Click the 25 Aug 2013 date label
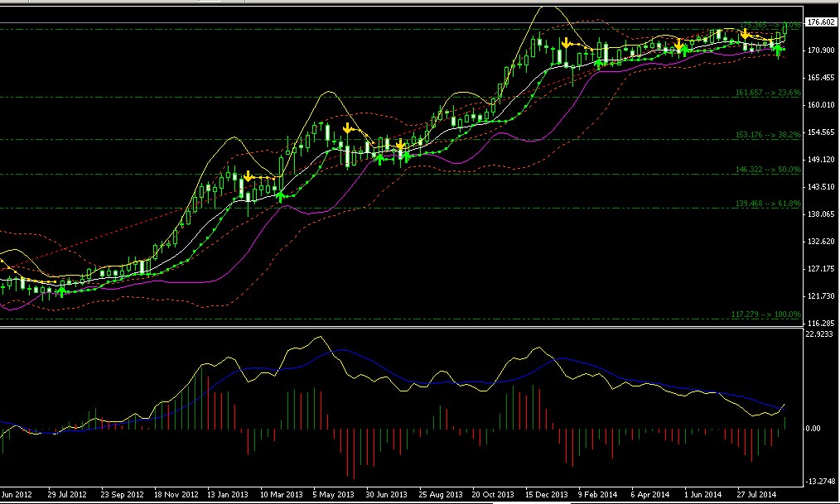Viewport: 840px width, 504px height. (441, 494)
